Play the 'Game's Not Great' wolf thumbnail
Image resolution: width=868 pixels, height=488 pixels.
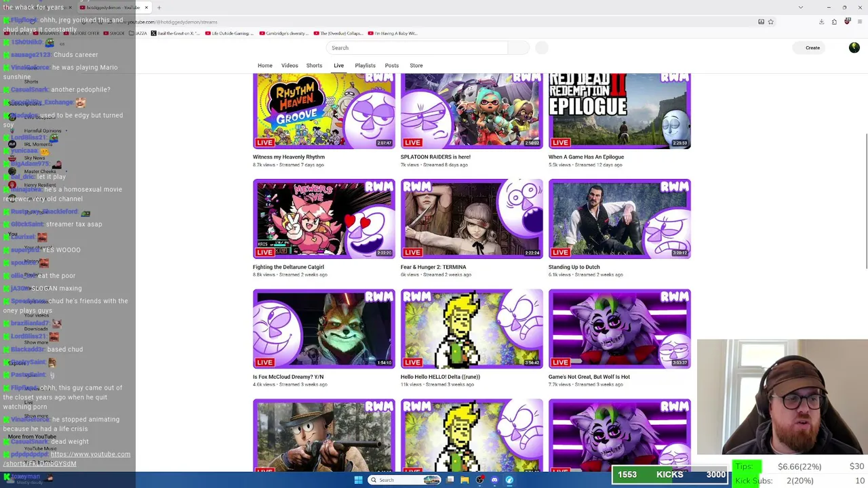coord(620,329)
